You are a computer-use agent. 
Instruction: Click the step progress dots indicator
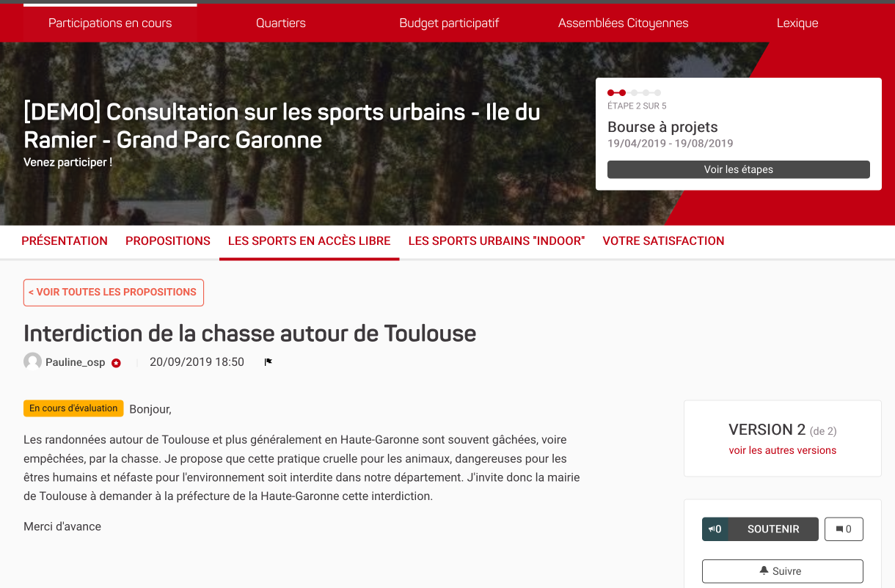634,93
